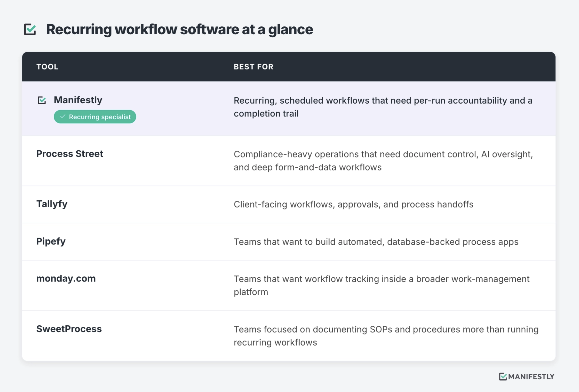Select the Pipefy tool name

[51, 241]
